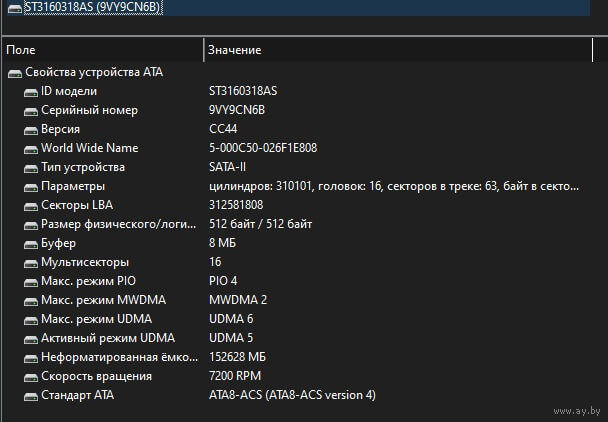Click the Свойства устройства ATA group icon
This screenshot has height=422, width=608.
click(x=14, y=72)
